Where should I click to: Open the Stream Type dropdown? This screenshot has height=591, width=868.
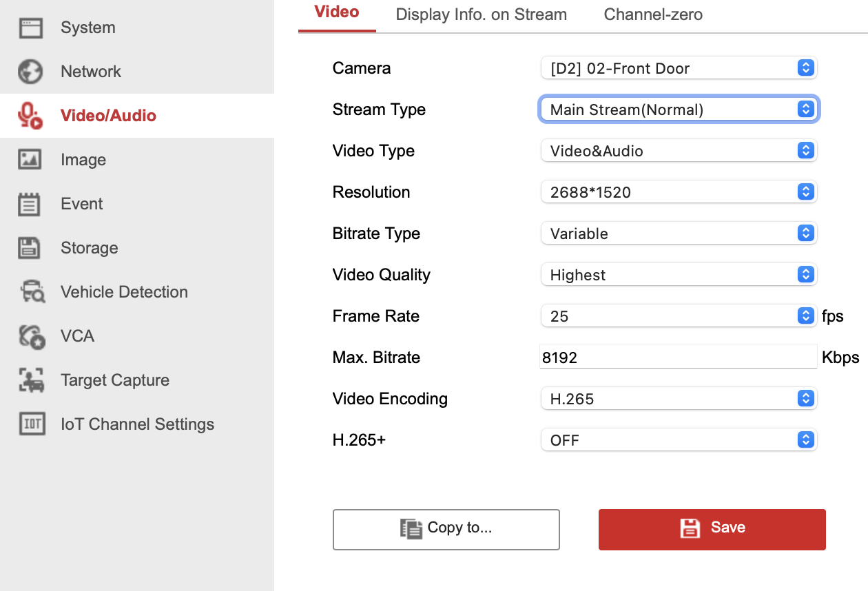point(678,110)
